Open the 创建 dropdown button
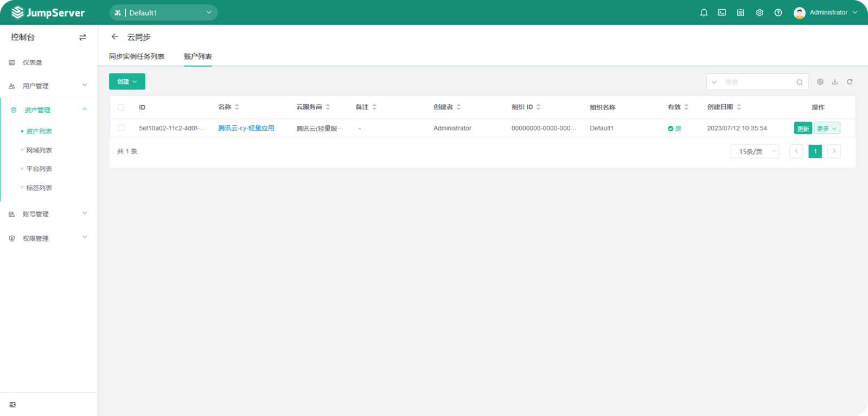 (127, 81)
